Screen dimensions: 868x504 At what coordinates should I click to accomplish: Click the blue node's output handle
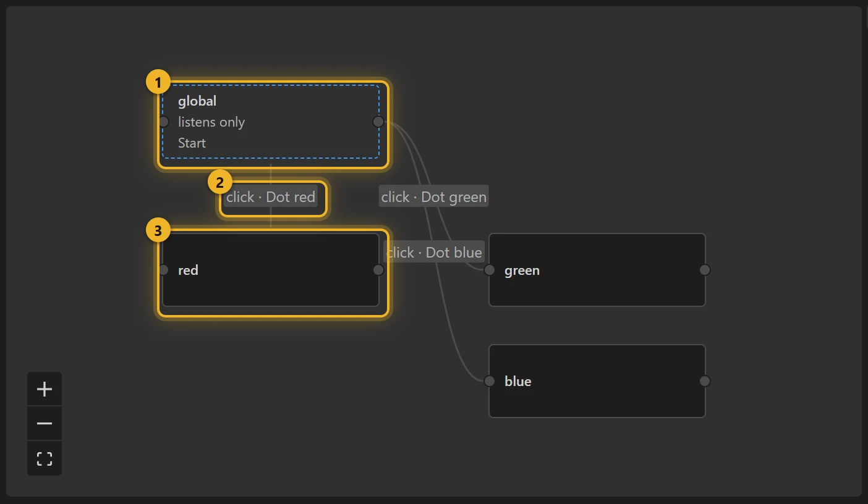705,381
